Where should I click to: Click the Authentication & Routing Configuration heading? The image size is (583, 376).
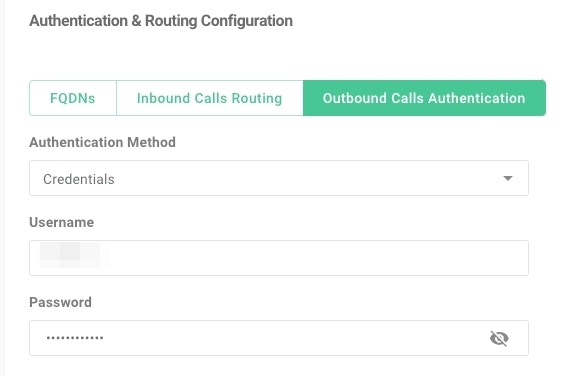[161, 21]
